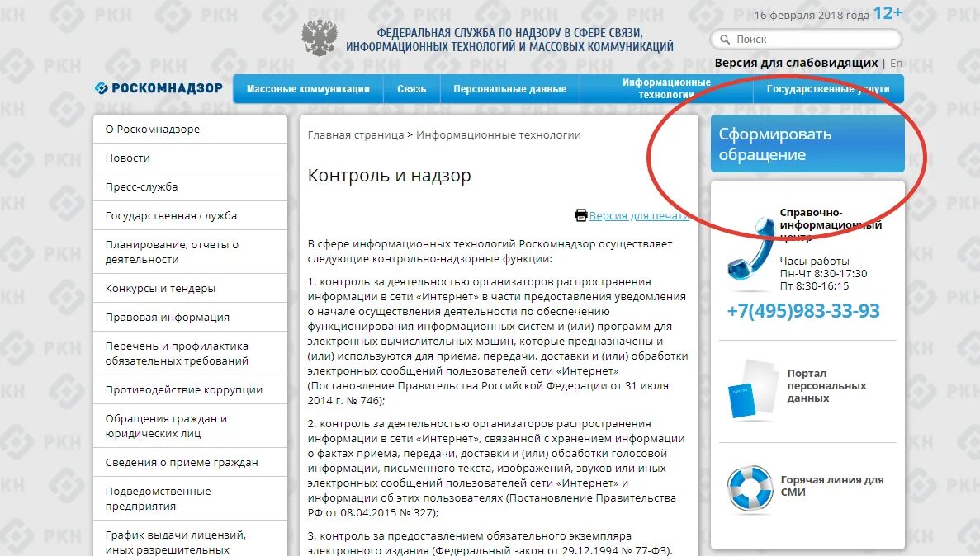Open Противодействие коррупции in the sidebar
Screen dimensions: 980x556
[x=190, y=389]
